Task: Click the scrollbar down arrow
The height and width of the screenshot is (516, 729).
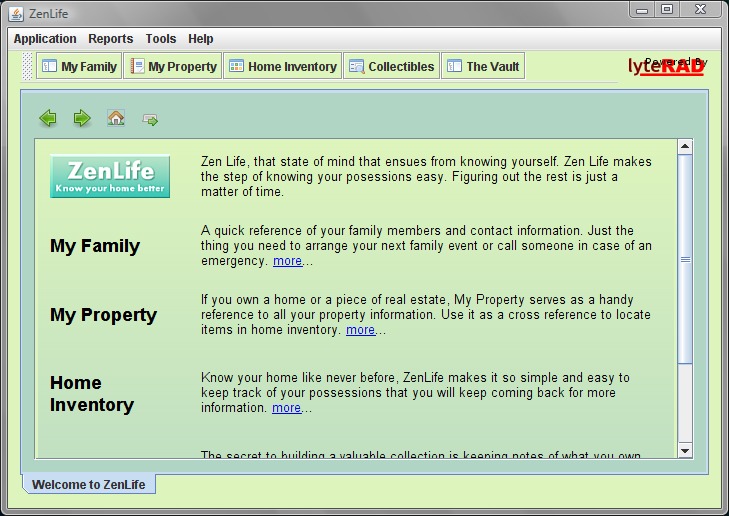Action: pos(685,451)
